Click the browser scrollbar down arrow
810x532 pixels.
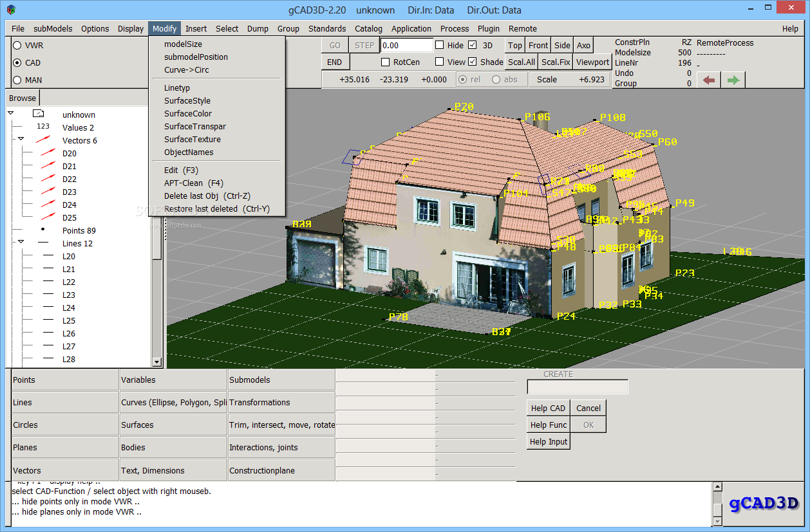(156, 362)
